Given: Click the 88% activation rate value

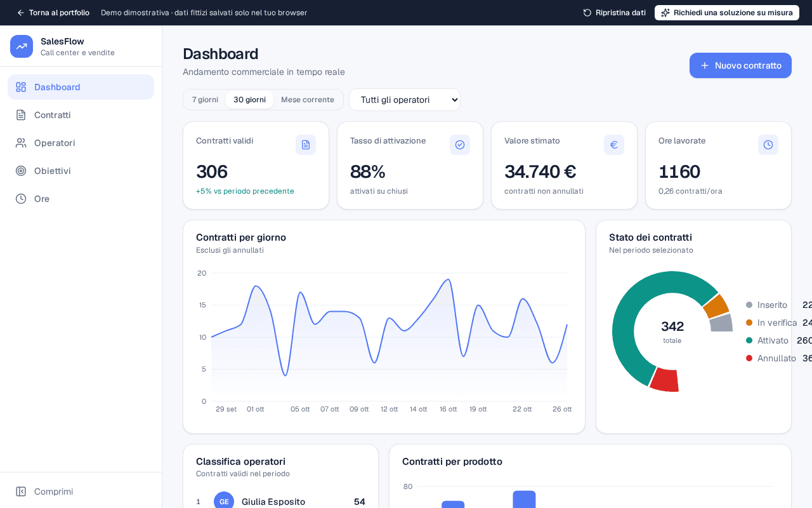Looking at the screenshot, I should [x=368, y=171].
